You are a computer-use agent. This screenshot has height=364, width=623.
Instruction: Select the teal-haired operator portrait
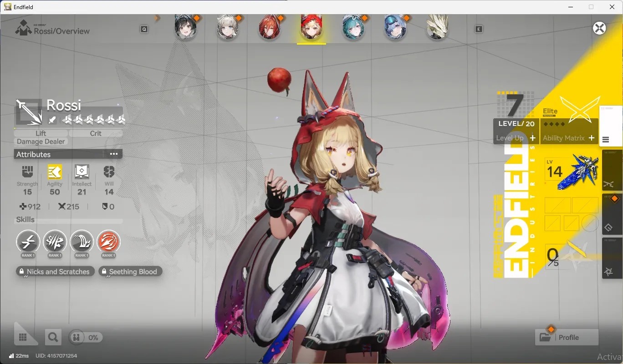(x=353, y=28)
